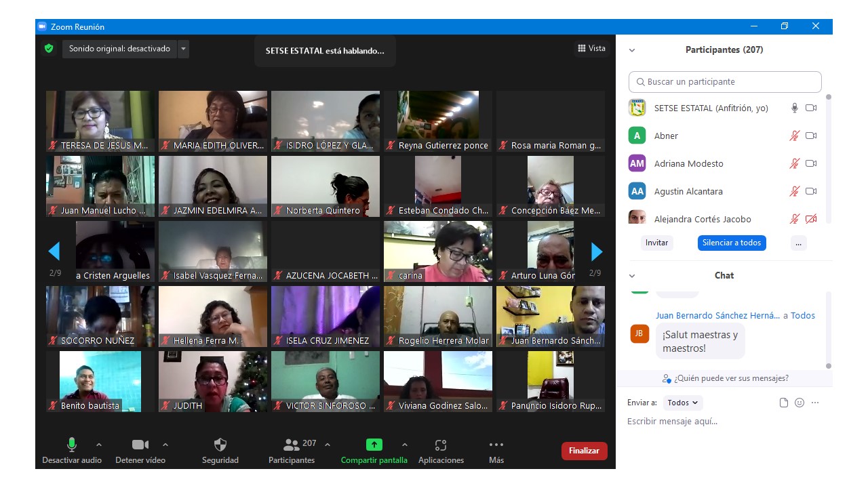Open video options arrow beside camera
Screen dimensions: 868x488
click(x=165, y=445)
